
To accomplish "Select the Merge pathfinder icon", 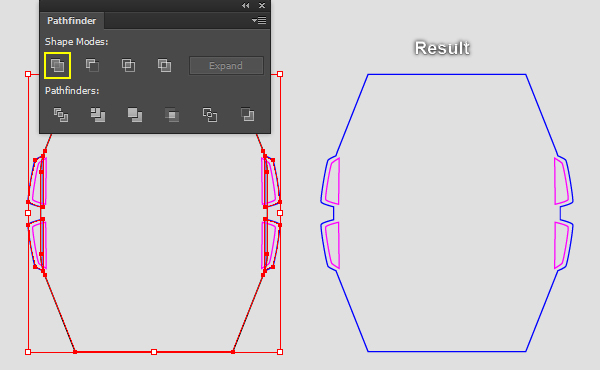I will [135, 115].
